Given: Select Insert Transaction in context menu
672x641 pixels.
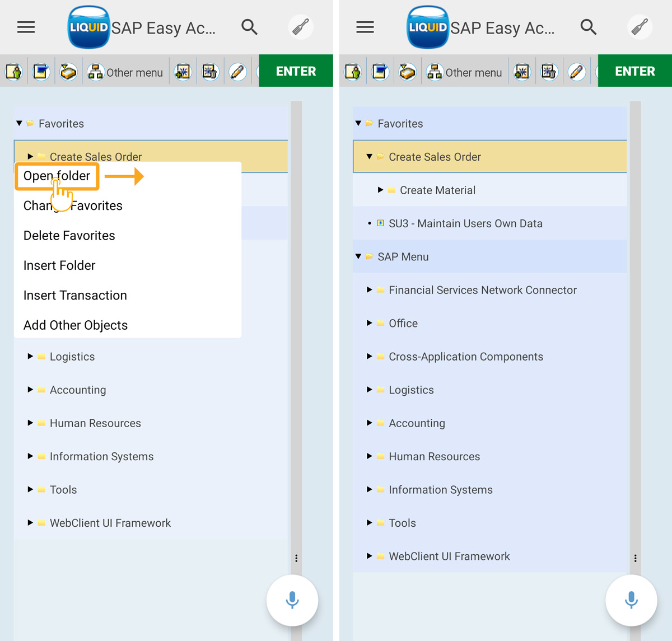Looking at the screenshot, I should [x=75, y=295].
